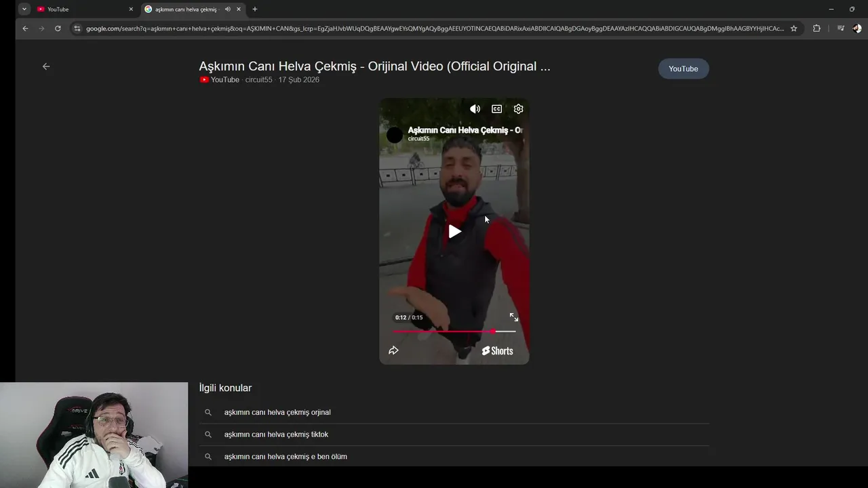Share the video using arrow icon
This screenshot has height=488, width=868.
[393, 350]
